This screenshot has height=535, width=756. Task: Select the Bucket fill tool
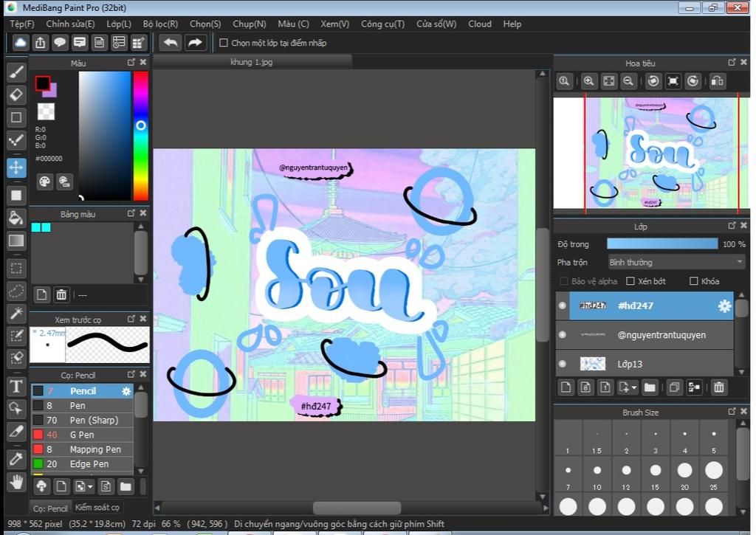coord(16,218)
